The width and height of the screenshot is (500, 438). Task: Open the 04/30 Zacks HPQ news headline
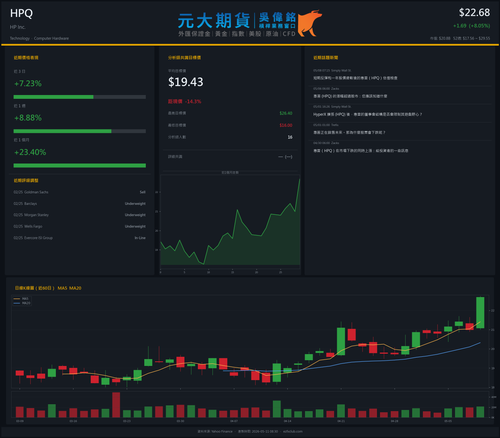coord(361,151)
